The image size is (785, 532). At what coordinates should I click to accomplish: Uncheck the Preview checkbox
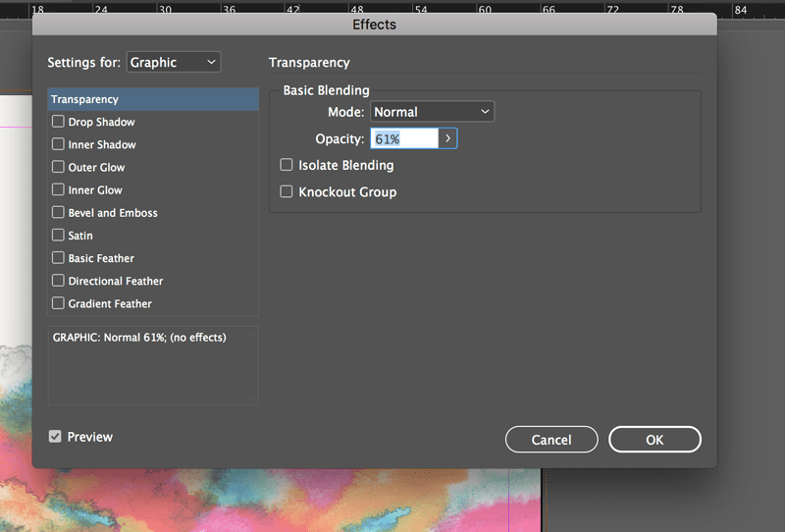tap(55, 437)
